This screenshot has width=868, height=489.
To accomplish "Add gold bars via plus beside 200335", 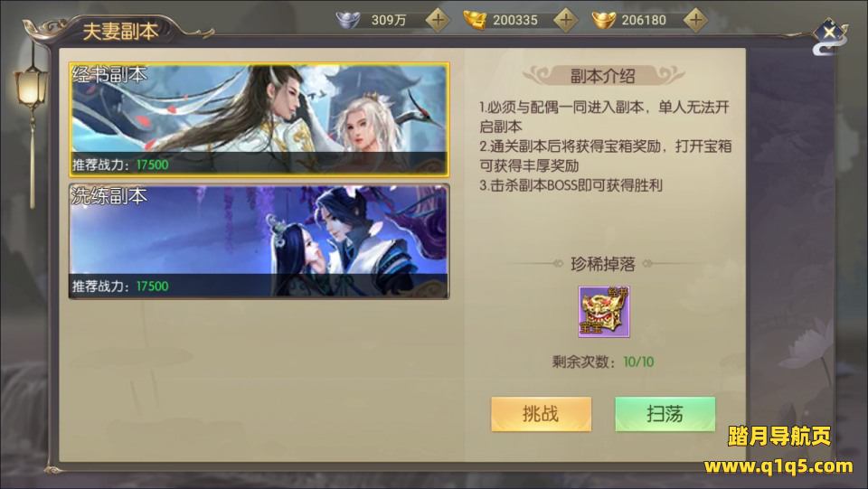I will [x=566, y=20].
